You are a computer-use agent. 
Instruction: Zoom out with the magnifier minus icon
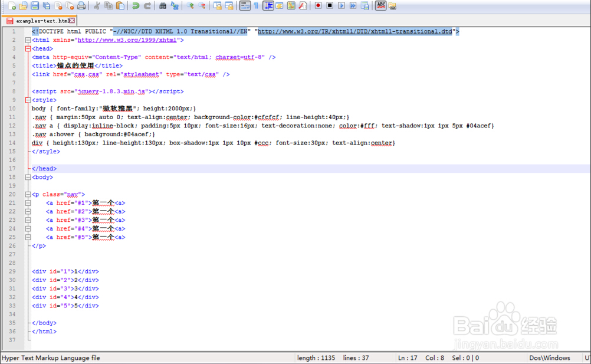(202, 6)
